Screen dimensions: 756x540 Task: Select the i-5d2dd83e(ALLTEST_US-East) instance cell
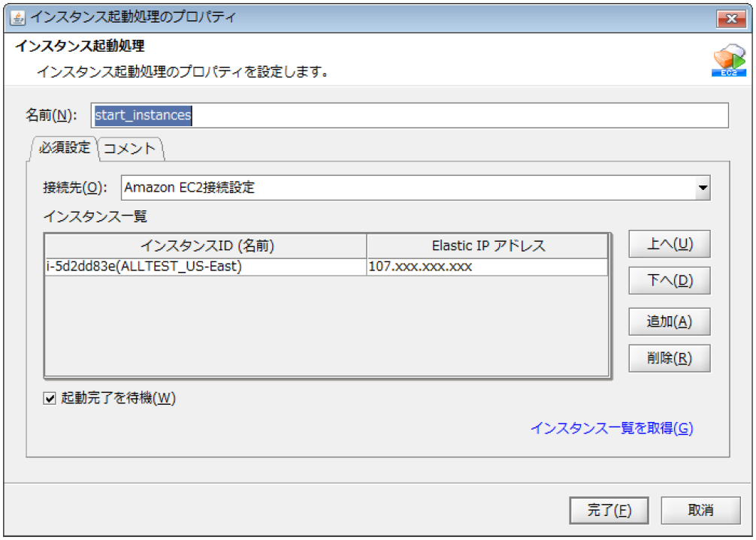(x=205, y=267)
